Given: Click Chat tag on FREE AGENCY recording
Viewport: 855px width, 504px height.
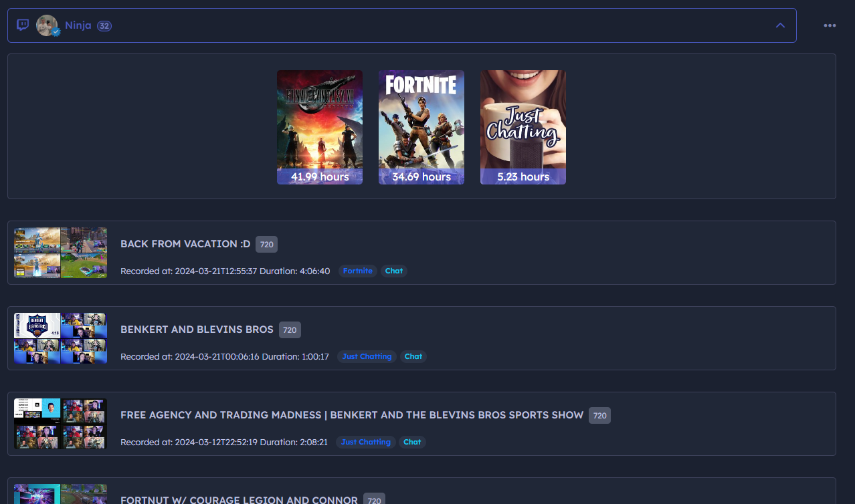Looking at the screenshot, I should click(412, 442).
